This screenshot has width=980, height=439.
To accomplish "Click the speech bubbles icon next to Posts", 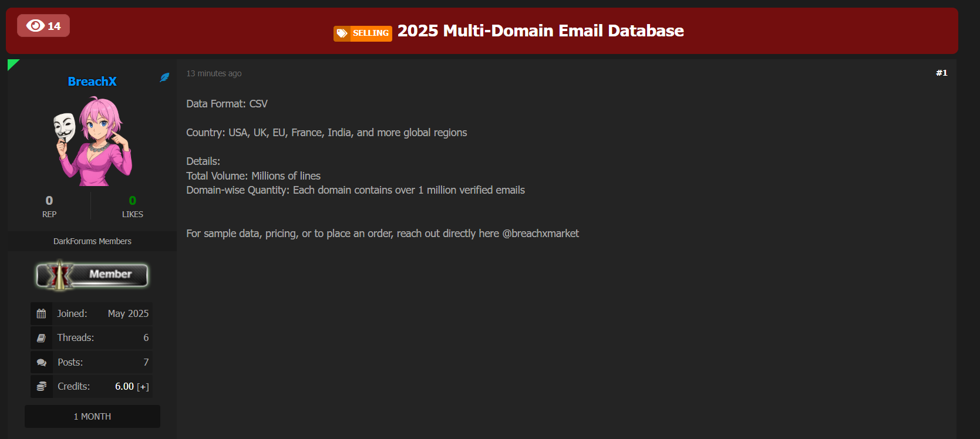I will point(41,363).
